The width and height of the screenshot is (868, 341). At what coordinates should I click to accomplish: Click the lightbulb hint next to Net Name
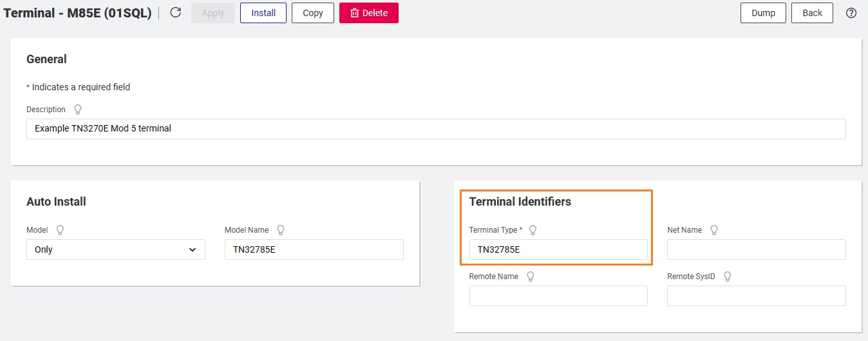coord(713,230)
